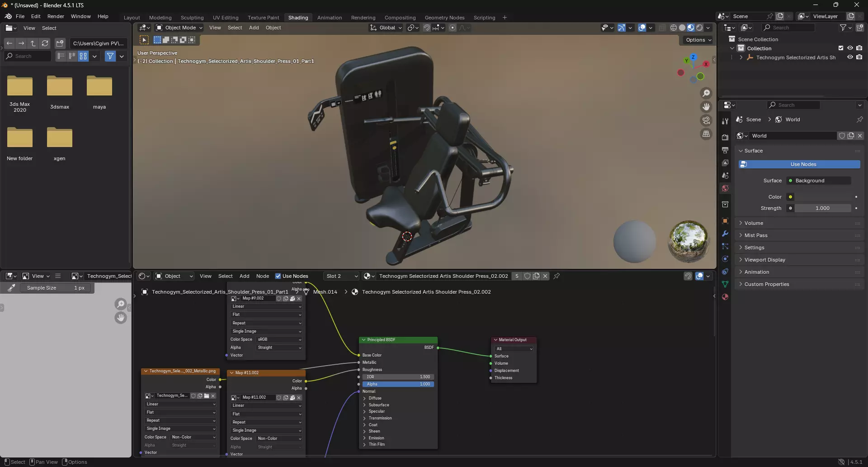Click the blue Use Nodes button

click(799, 164)
